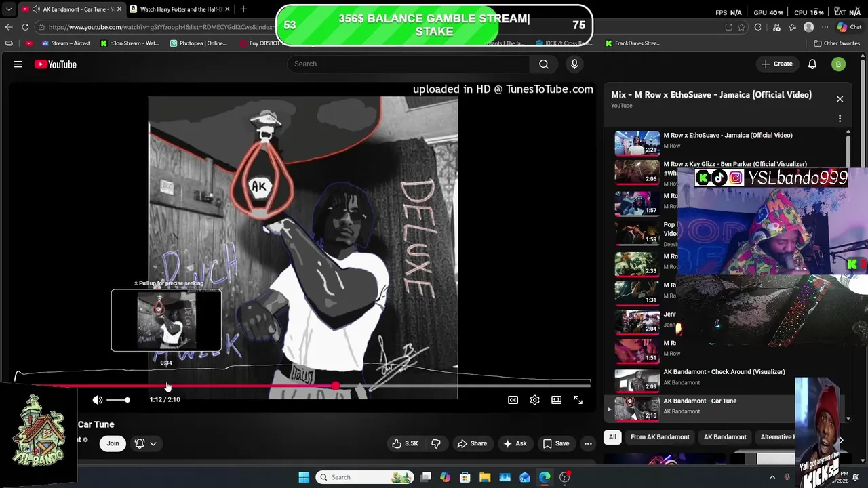Image resolution: width=868 pixels, height=488 pixels.
Task: Switch the player to theater mode
Action: pos(557,400)
